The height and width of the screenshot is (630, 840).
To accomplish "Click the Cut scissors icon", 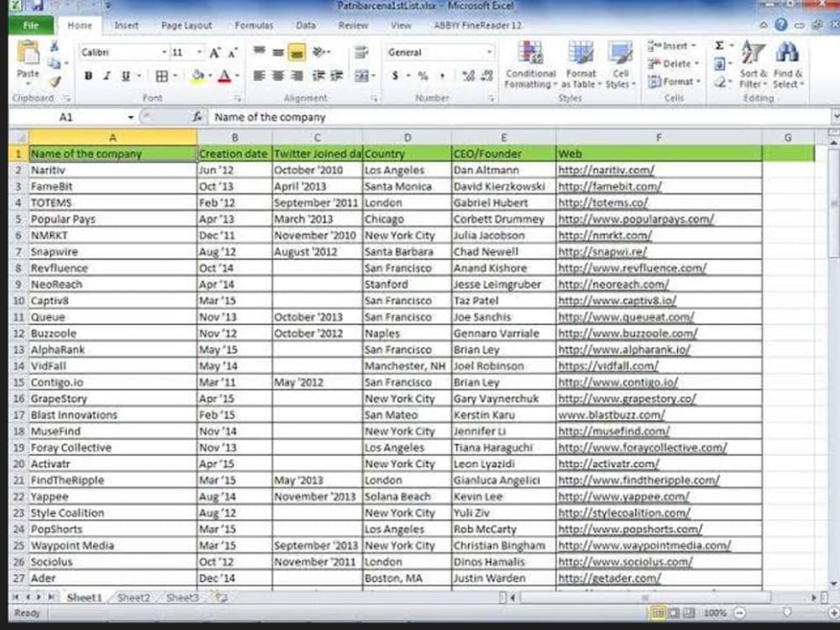I will [55, 46].
